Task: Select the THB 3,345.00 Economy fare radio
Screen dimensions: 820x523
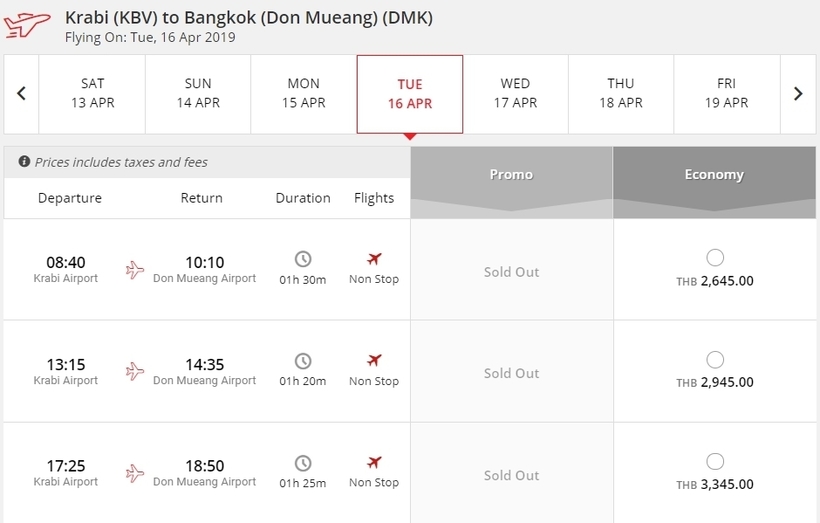Action: point(715,462)
